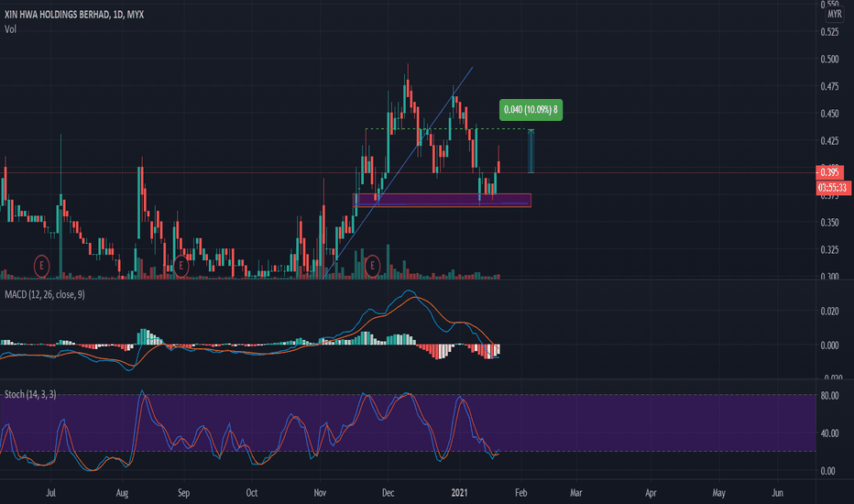Open the late-August earnings E marker

coord(181,267)
